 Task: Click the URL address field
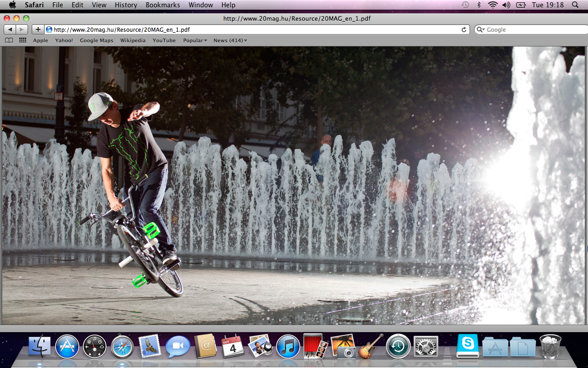point(257,29)
